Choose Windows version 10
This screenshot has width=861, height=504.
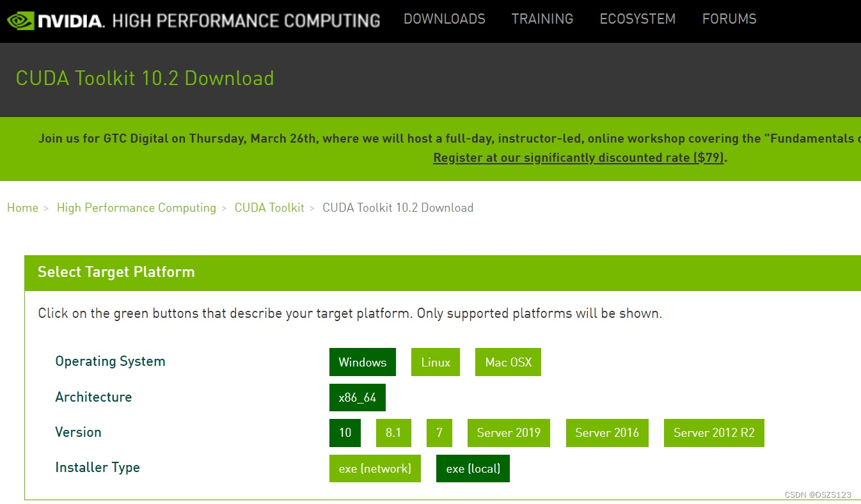point(345,433)
